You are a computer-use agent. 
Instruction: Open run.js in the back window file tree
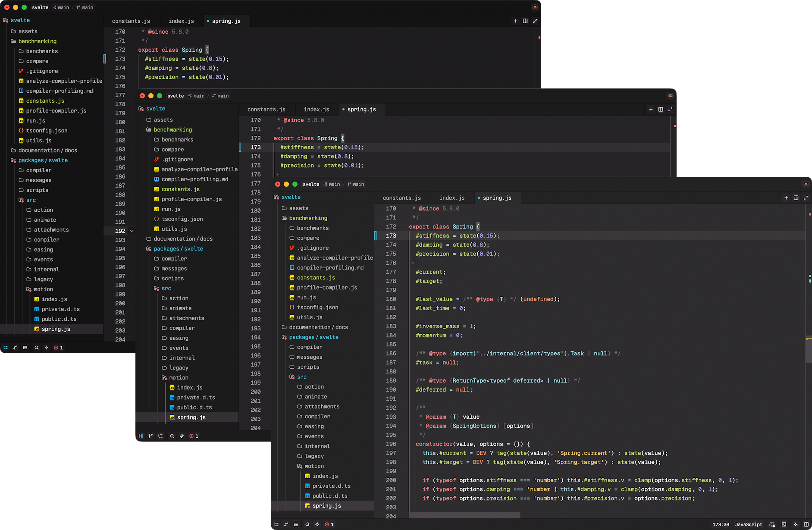click(52, 121)
